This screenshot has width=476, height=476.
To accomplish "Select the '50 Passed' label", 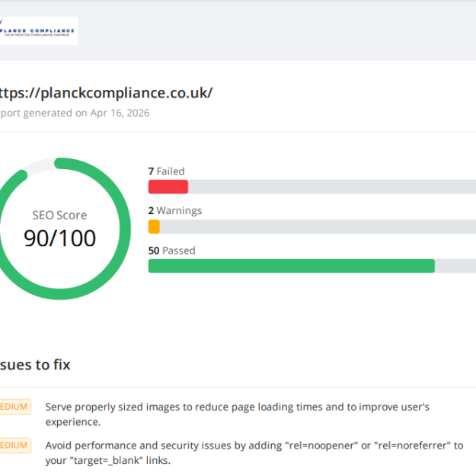I will [x=171, y=251].
